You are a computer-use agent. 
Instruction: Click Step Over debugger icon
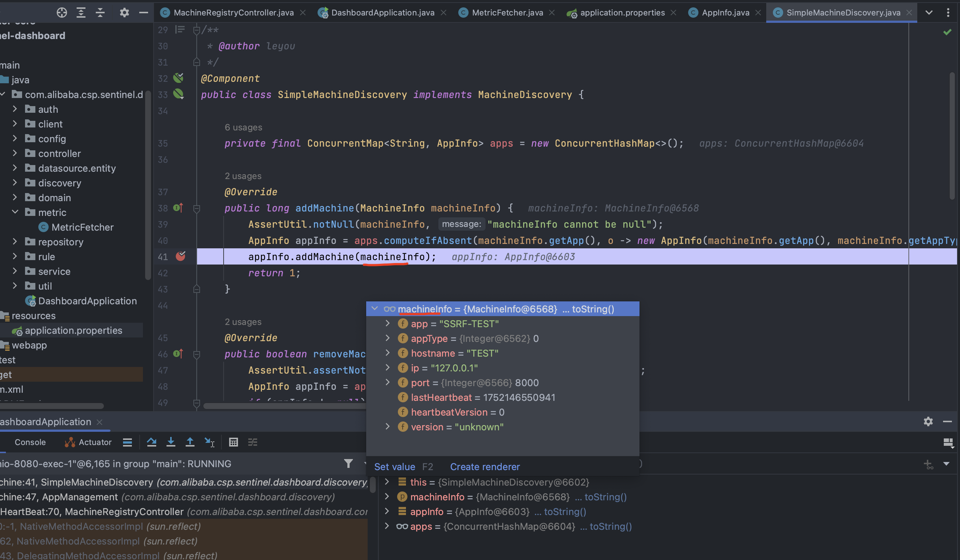point(152,442)
